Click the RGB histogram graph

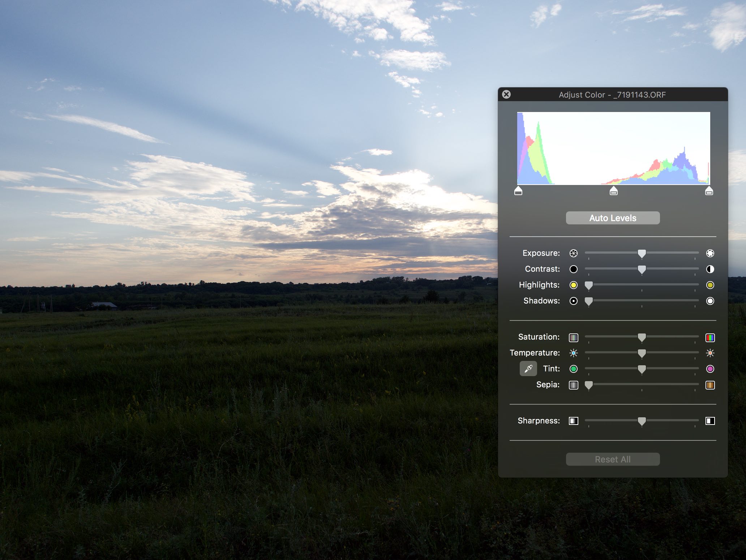[x=613, y=148]
